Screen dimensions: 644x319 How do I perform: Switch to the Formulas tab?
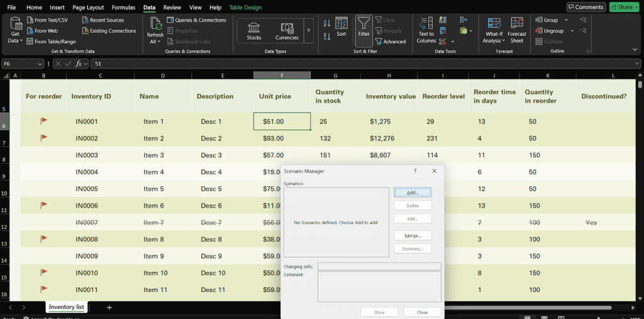click(125, 8)
